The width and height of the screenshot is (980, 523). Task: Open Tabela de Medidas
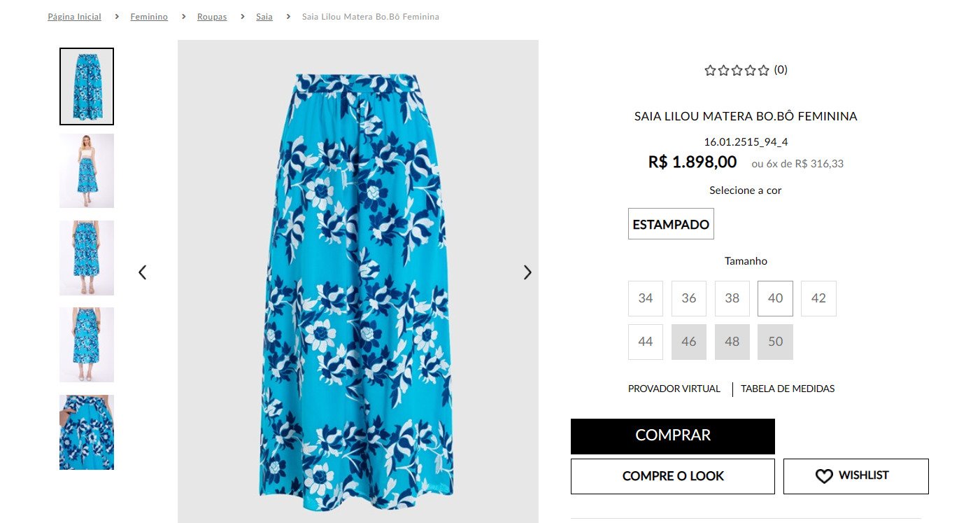[788, 389]
